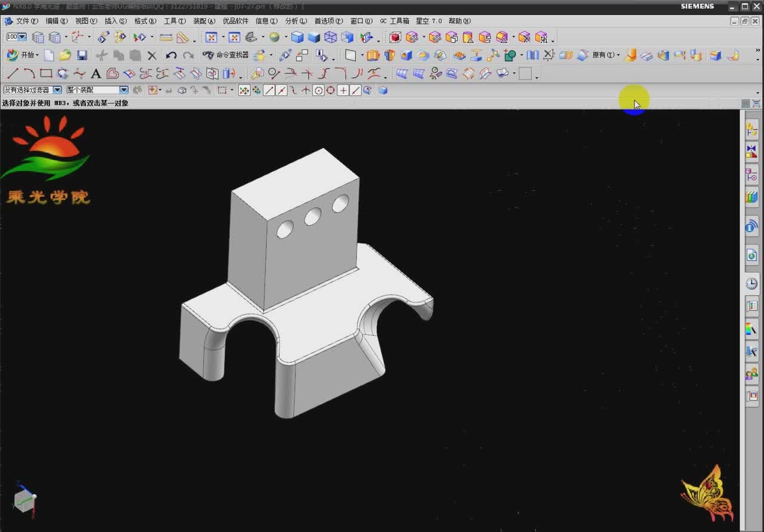Toggle Arc Center snap

point(319,91)
